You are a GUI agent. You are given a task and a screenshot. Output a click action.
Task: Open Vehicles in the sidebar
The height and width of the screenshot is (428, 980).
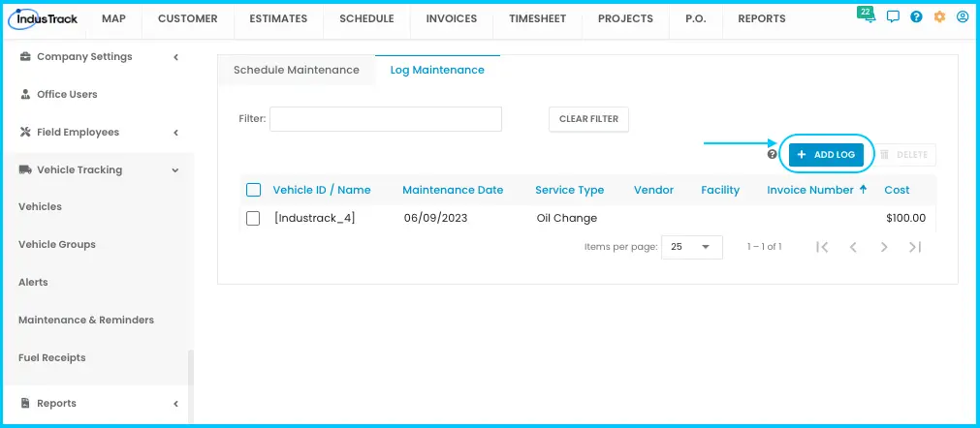[x=40, y=206]
